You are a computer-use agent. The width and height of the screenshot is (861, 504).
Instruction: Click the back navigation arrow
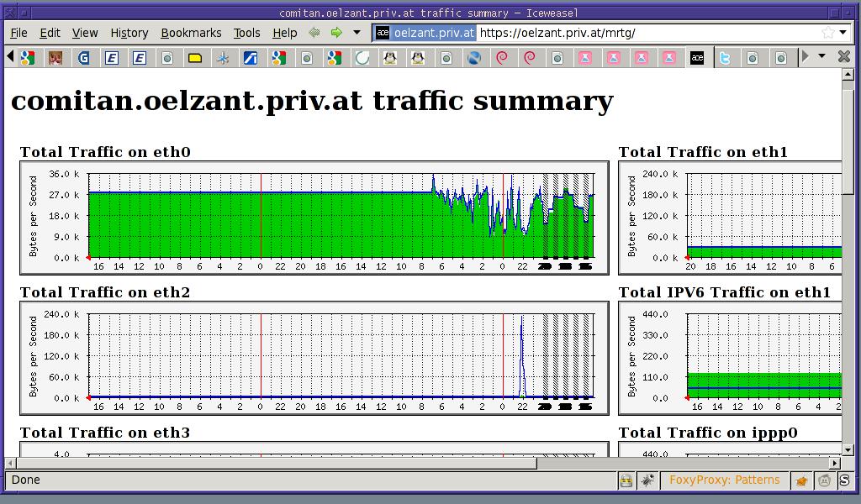pos(314,33)
